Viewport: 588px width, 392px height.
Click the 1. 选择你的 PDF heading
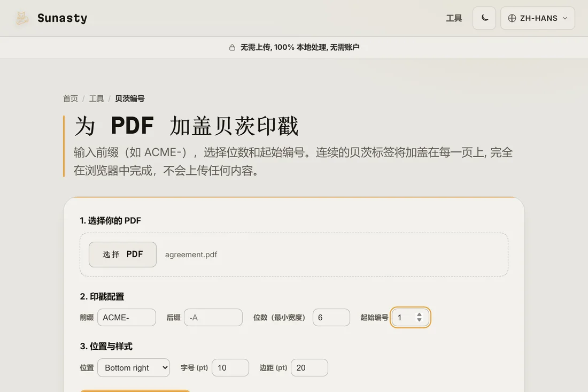[x=110, y=220]
